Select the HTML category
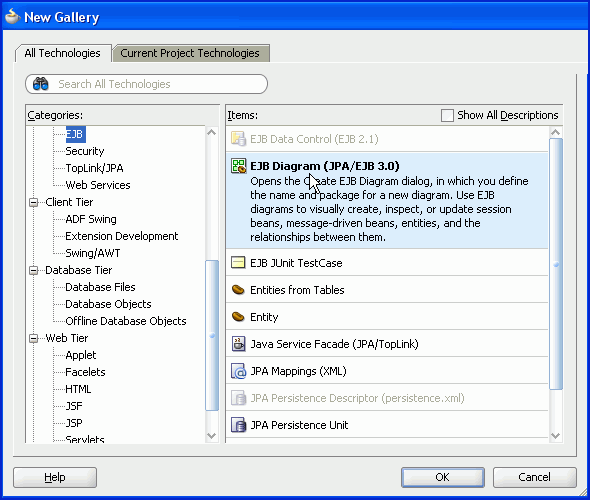Image resolution: width=590 pixels, height=500 pixels. point(78,389)
